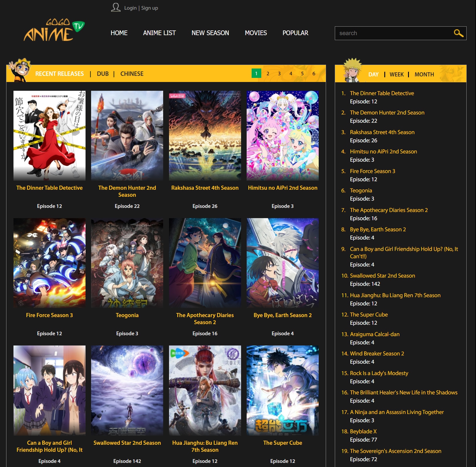The image size is (476, 467).
Task: Open ranking entry 2 The Demon Hunter 2nd Season
Action: click(x=387, y=112)
